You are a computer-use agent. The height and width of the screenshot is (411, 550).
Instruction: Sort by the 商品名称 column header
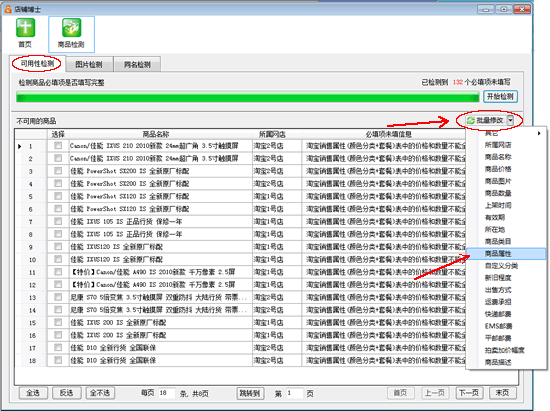click(156, 134)
